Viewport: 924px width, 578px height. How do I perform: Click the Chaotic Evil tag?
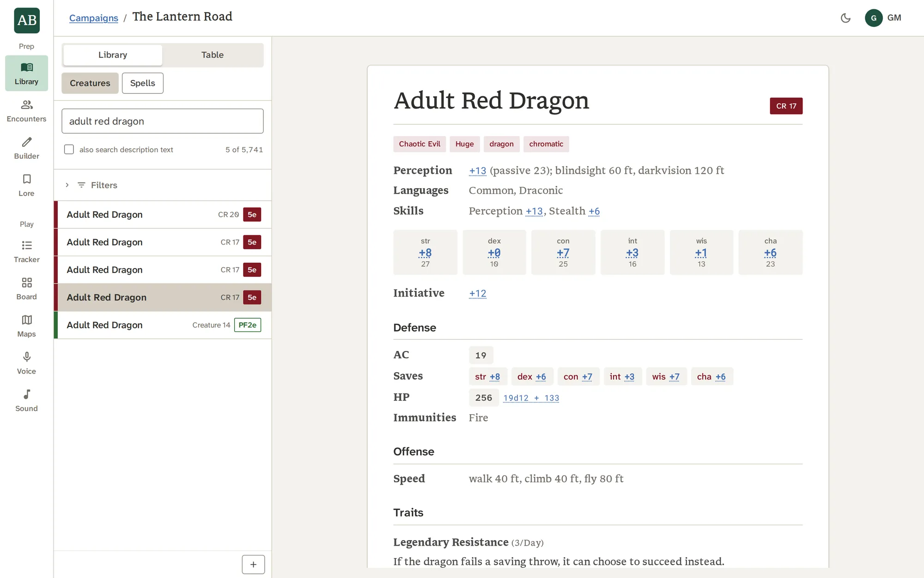[x=419, y=144]
